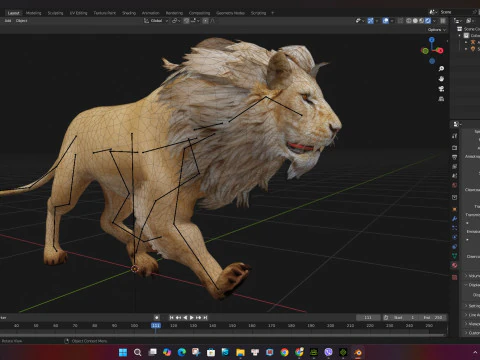Image resolution: width=480 pixels, height=360 pixels.
Task: Open the Windows Start menu
Action: tap(123, 352)
